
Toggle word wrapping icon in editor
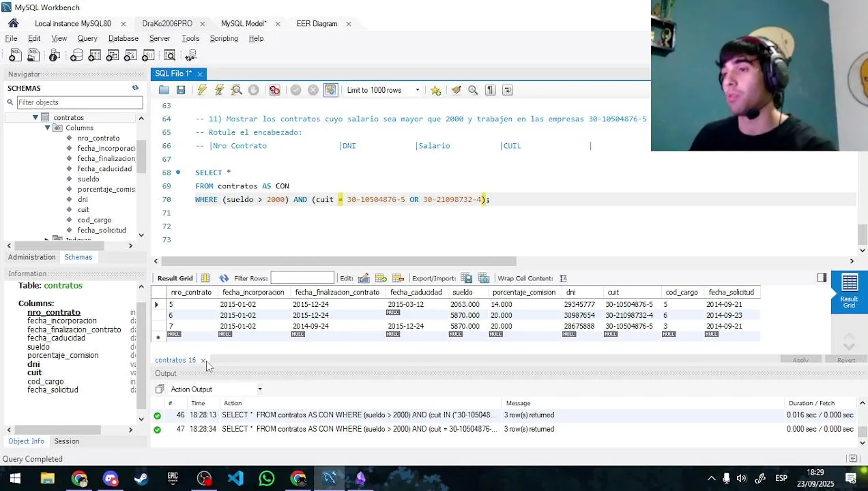click(x=508, y=90)
